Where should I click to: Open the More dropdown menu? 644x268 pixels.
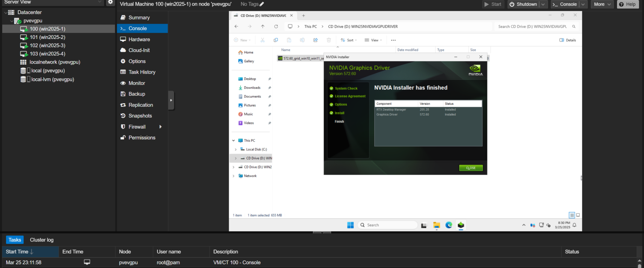(602, 4)
